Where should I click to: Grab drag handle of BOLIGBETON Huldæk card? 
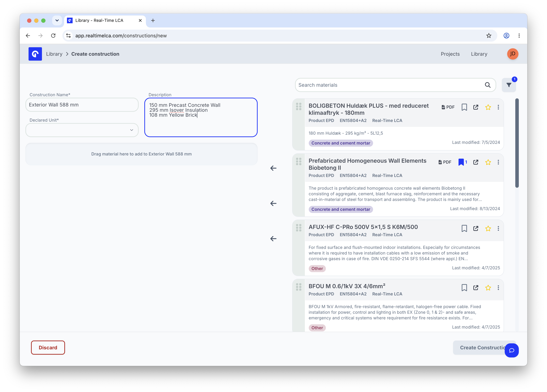point(299,107)
